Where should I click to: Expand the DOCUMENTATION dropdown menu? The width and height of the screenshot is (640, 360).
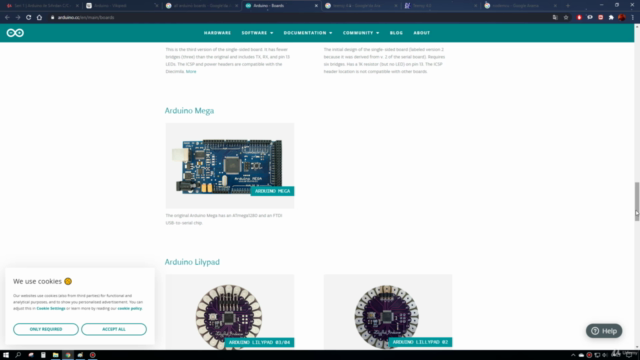(x=308, y=33)
